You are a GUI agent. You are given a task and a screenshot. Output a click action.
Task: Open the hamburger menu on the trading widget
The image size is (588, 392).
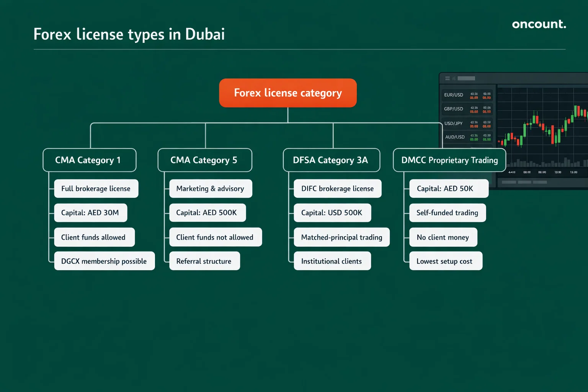click(447, 78)
